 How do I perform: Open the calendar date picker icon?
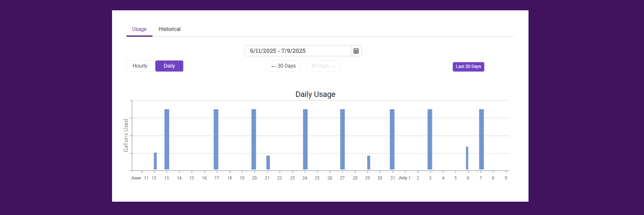pyautogui.click(x=356, y=51)
